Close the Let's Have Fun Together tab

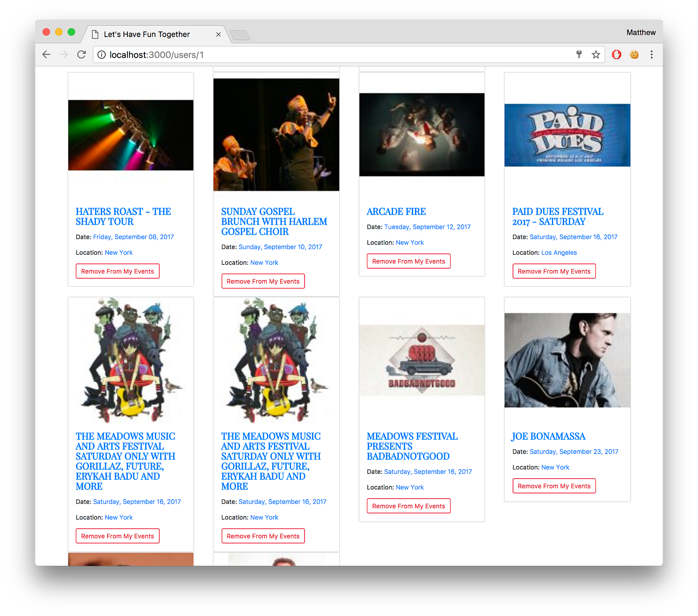(x=219, y=34)
